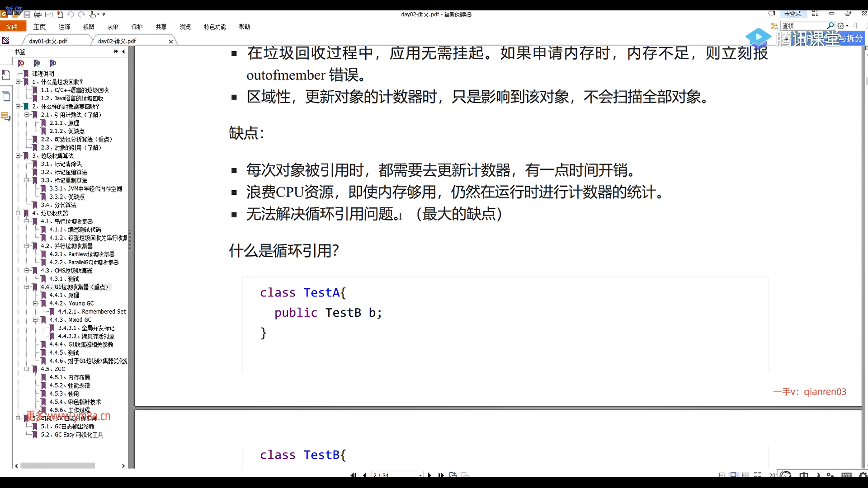868x488 pixels.
Task: Open the comments panel icon
Action: [6, 117]
